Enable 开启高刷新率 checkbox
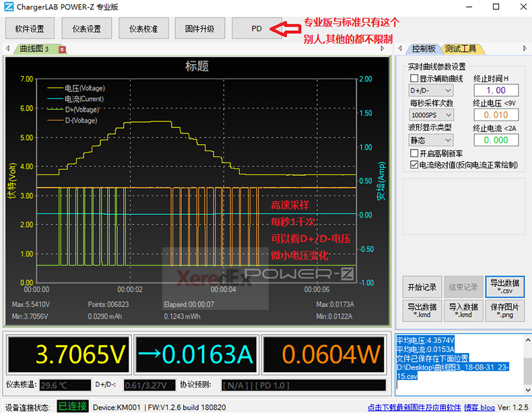532x413 pixels. click(x=414, y=153)
